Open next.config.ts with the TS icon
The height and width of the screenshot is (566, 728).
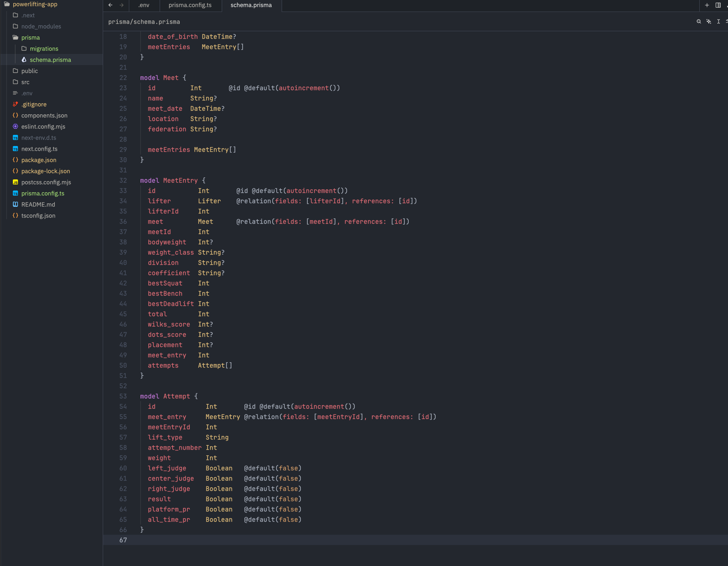pos(15,149)
